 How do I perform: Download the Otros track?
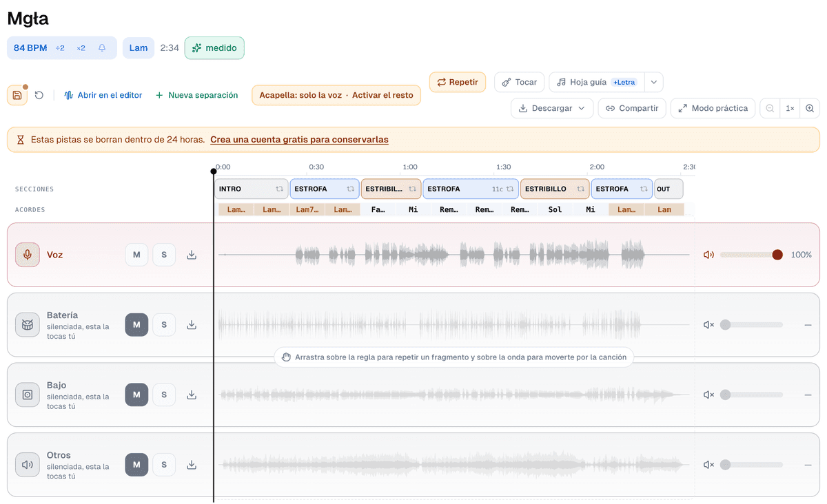pos(192,465)
